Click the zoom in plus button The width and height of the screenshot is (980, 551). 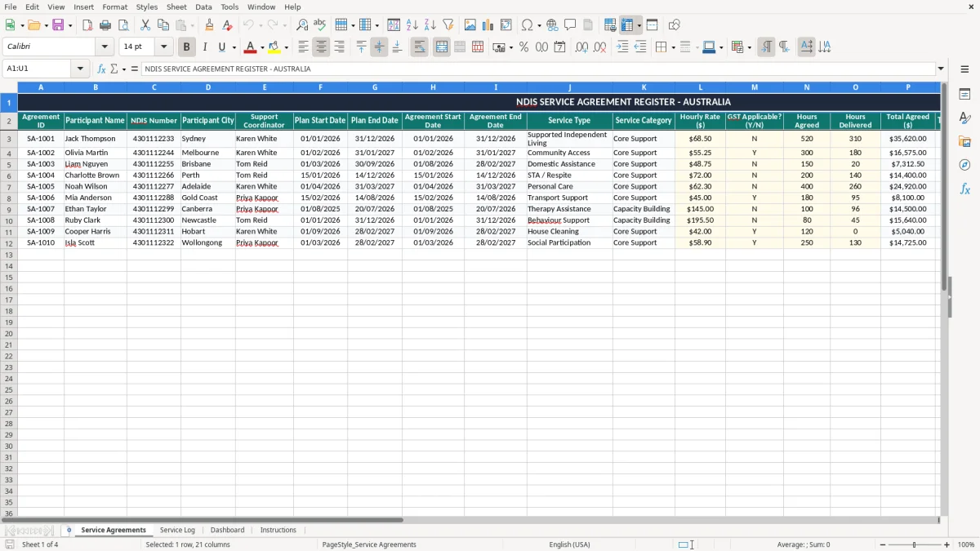click(x=947, y=544)
